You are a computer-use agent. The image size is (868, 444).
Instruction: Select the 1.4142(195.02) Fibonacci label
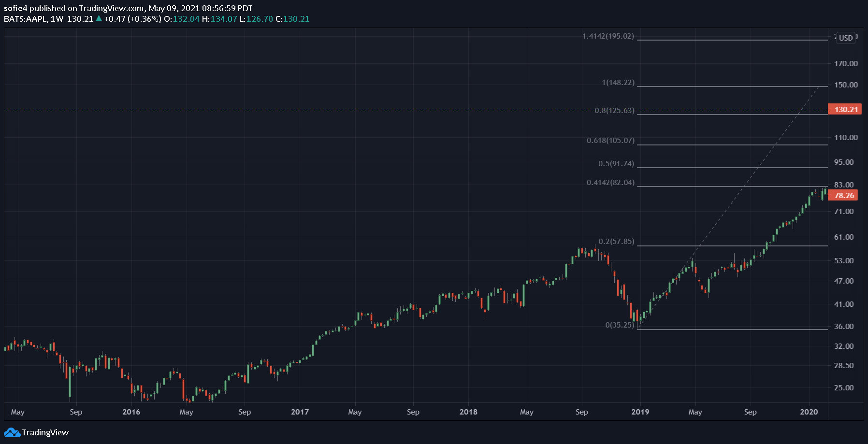point(608,36)
